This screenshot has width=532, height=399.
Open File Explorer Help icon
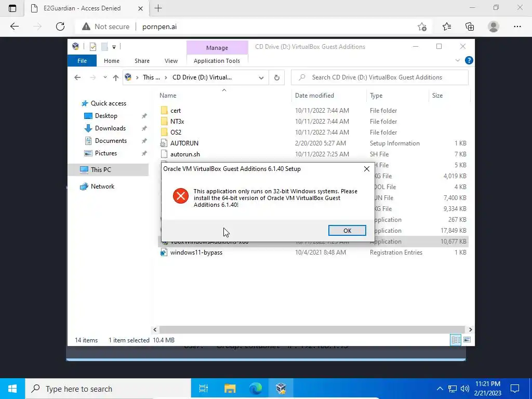(469, 60)
